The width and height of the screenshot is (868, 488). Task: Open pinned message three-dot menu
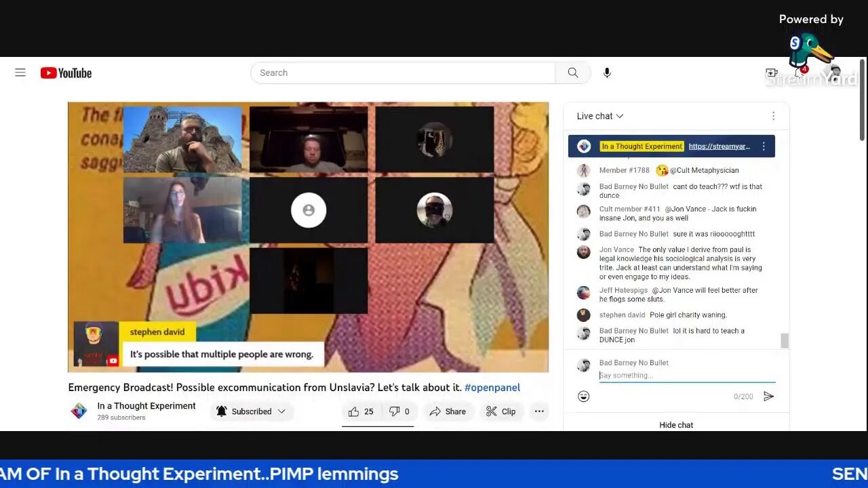click(x=764, y=146)
